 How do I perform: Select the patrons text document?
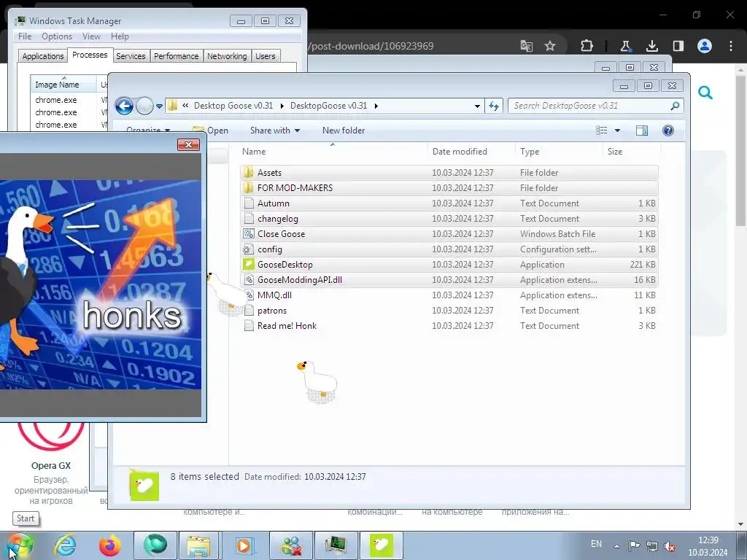449,311
